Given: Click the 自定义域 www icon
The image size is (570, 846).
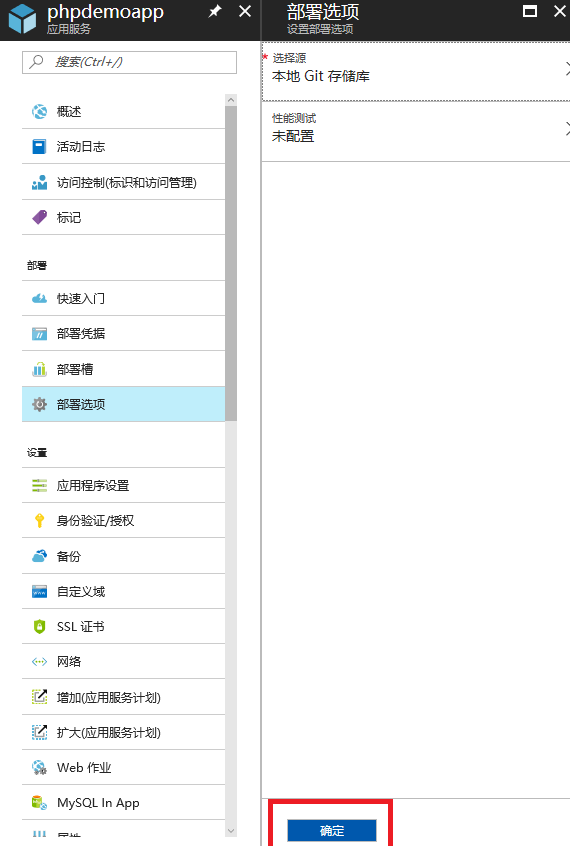Looking at the screenshot, I should pos(39,591).
